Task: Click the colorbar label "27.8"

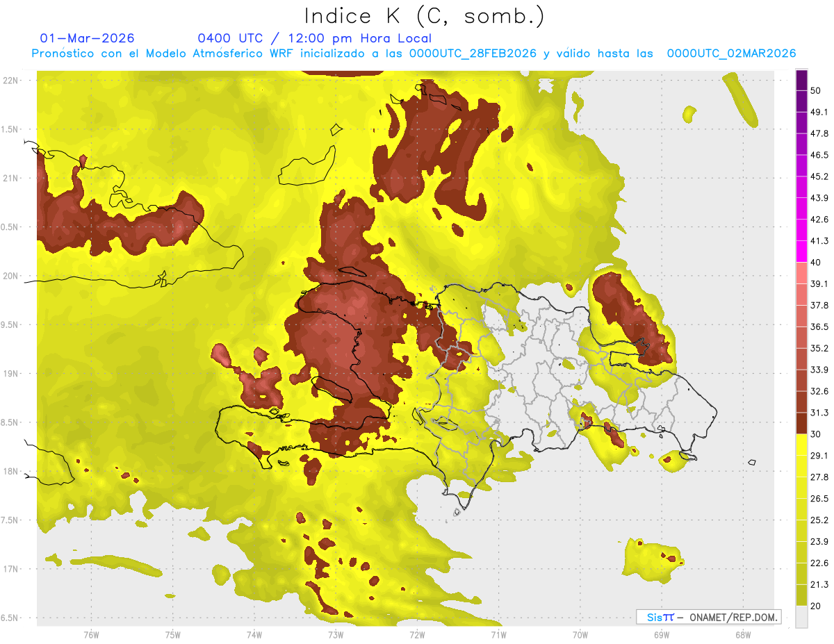Action: pos(819,477)
